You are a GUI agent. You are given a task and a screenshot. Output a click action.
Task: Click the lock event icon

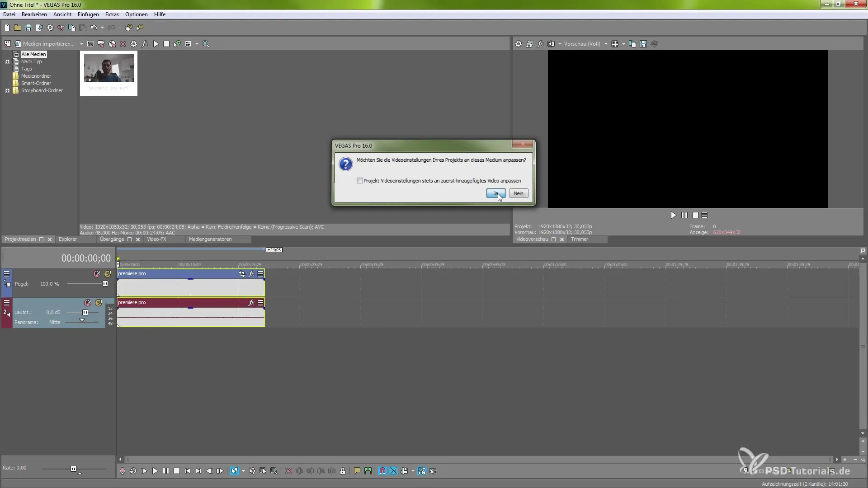[x=343, y=471]
